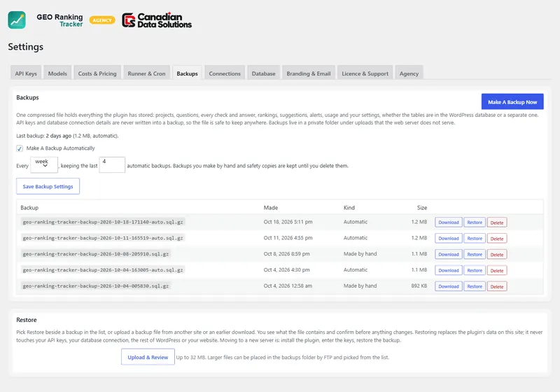This screenshot has width=560, height=392.
Task: Download the 892 KB backup
Action: (449, 286)
